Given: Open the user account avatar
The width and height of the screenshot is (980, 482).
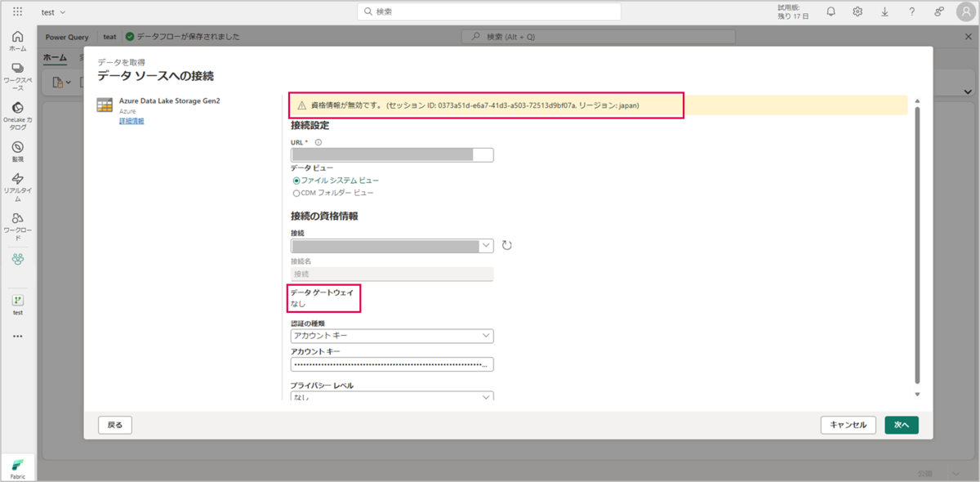Looking at the screenshot, I should pos(965,11).
